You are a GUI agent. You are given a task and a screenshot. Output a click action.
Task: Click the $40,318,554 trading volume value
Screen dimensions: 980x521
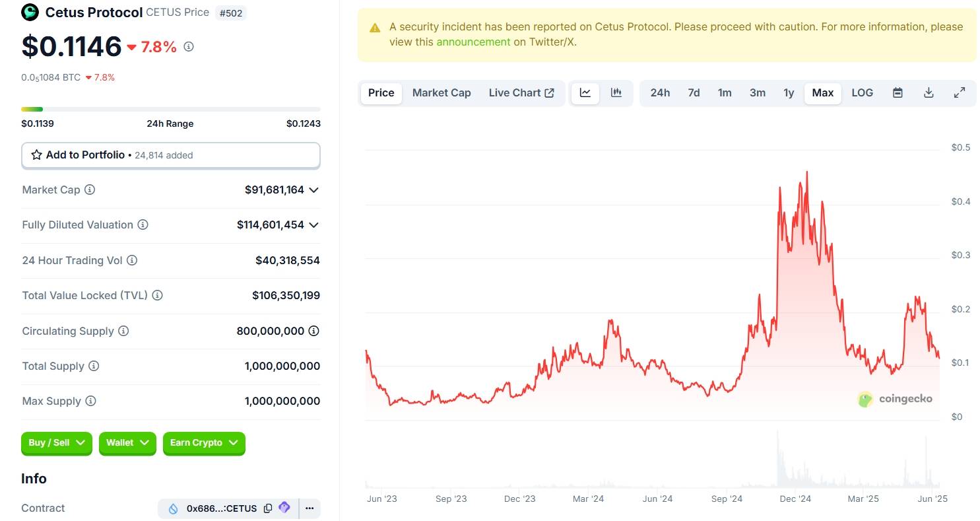coord(288,260)
